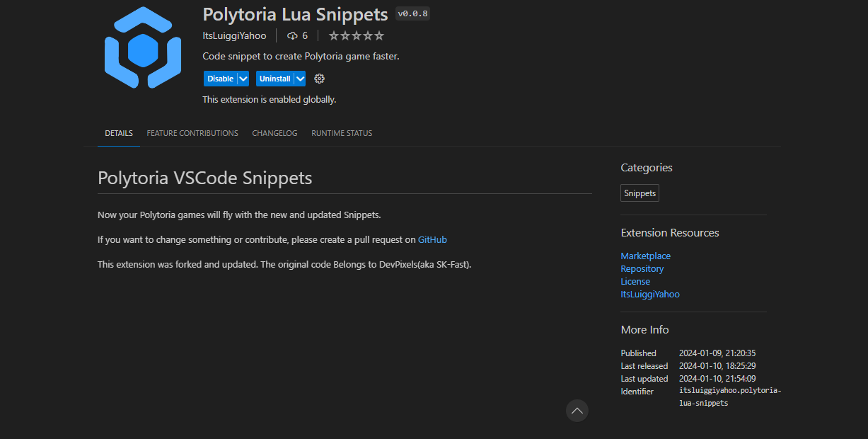Image resolution: width=868 pixels, height=439 pixels.
Task: Click the Last updated date 2024-01-10, 21:54:09
Action: pos(717,379)
